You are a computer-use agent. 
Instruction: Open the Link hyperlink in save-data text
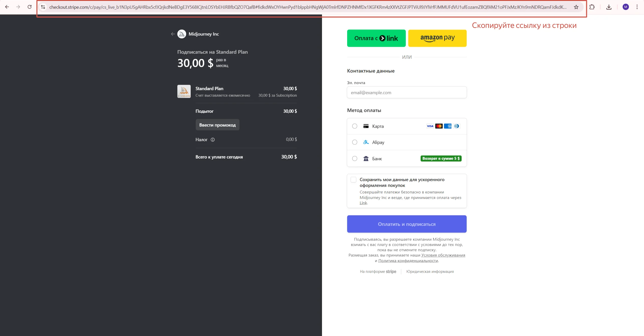click(x=363, y=203)
